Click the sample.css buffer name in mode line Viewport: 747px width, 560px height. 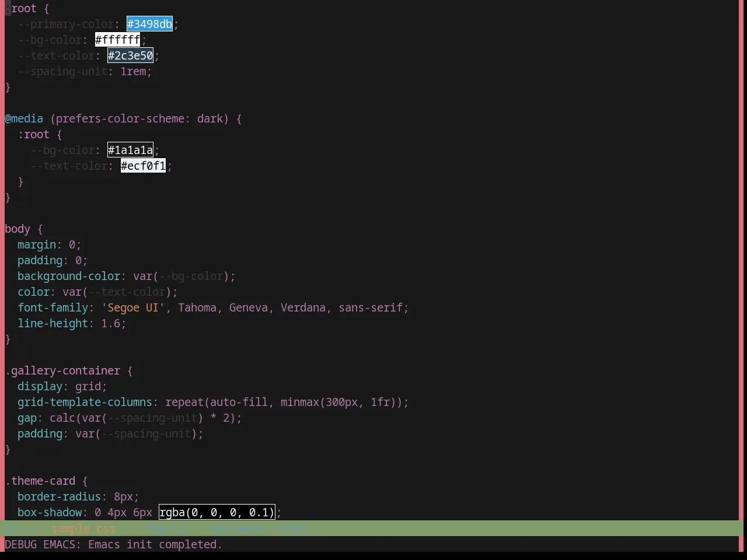coord(83,528)
